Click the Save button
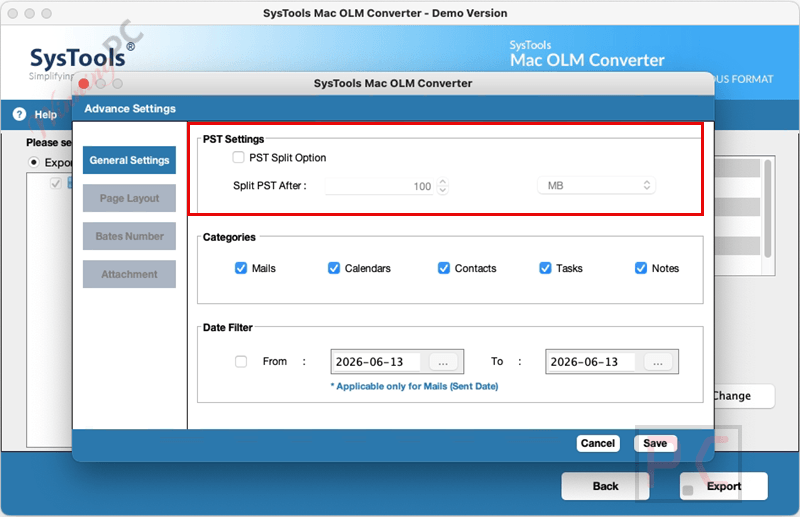This screenshot has width=800, height=517. (655, 443)
